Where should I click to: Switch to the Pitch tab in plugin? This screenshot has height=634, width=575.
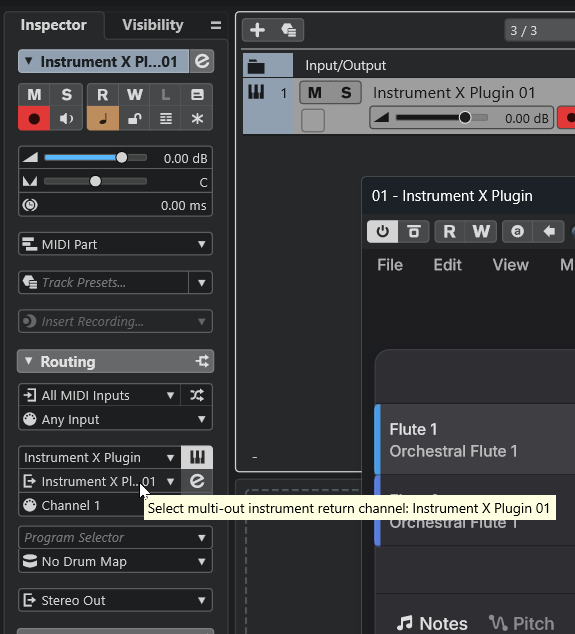point(521,623)
